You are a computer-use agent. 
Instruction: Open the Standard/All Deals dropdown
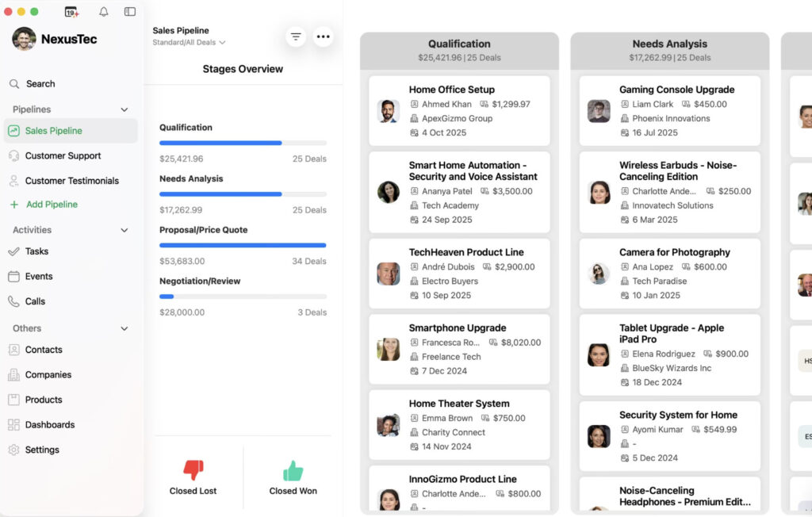[189, 43]
